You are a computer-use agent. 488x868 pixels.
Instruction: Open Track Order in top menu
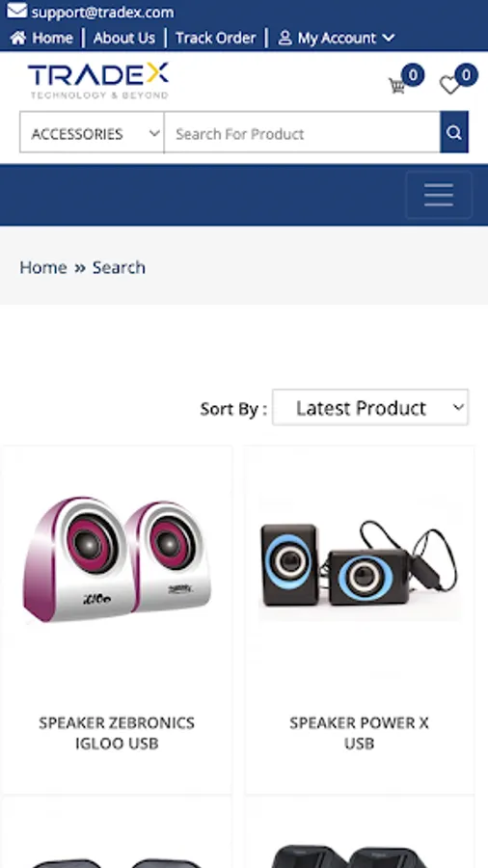click(x=216, y=38)
